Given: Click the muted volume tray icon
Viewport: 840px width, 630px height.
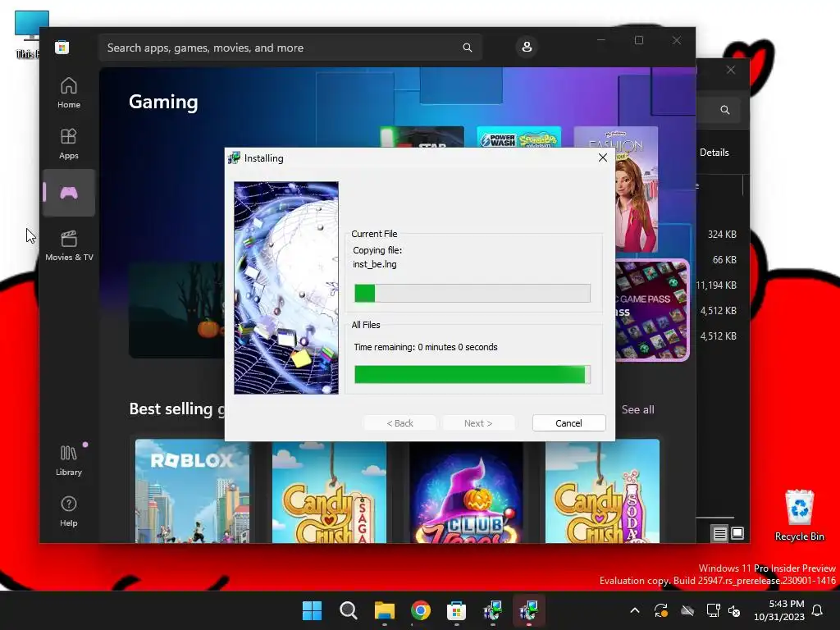Looking at the screenshot, I should 734,610.
